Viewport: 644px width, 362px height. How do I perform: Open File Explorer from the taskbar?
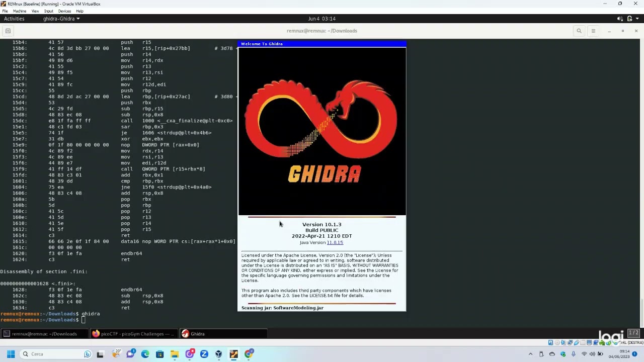click(x=175, y=354)
